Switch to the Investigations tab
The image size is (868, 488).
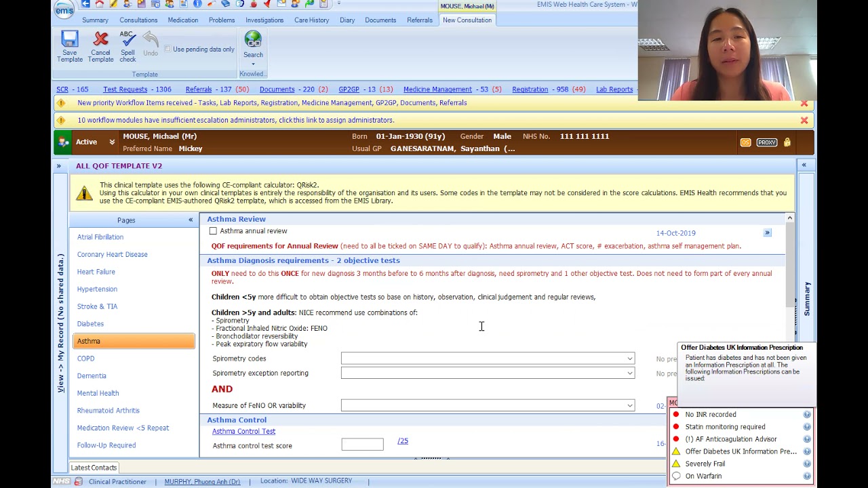click(264, 20)
